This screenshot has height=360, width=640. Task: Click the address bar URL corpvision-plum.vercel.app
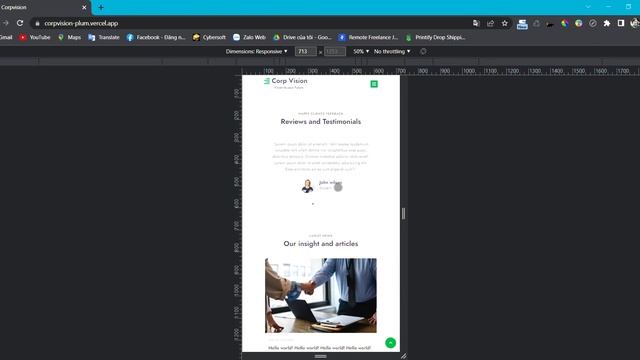point(81,23)
